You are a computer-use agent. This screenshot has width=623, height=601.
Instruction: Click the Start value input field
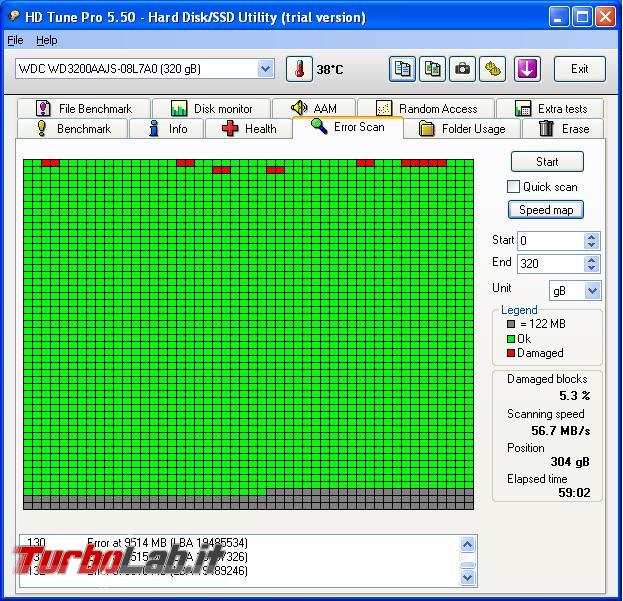(x=550, y=241)
